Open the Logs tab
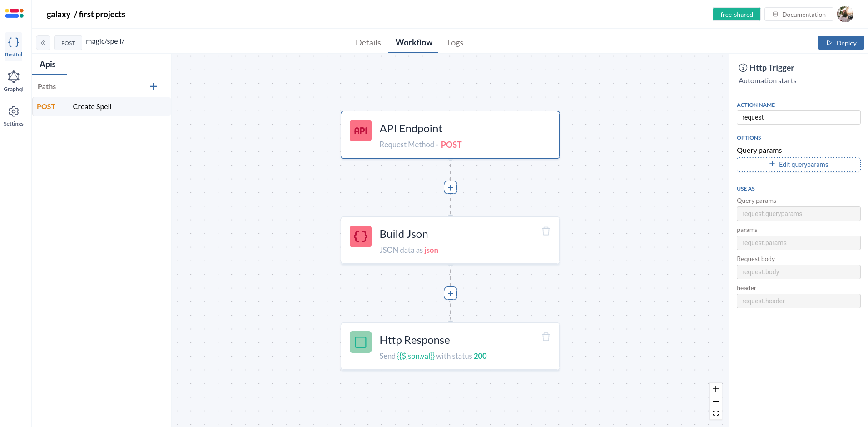Image resolution: width=868 pixels, height=427 pixels. 455,42
